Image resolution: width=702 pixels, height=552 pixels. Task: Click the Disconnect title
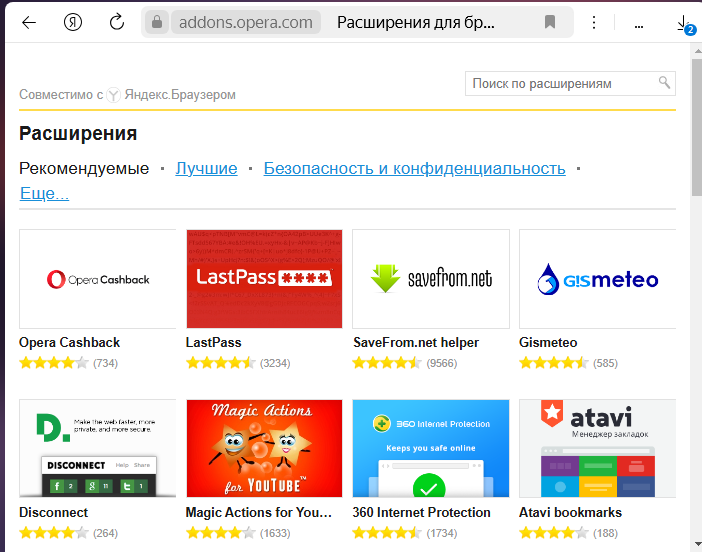(54, 512)
